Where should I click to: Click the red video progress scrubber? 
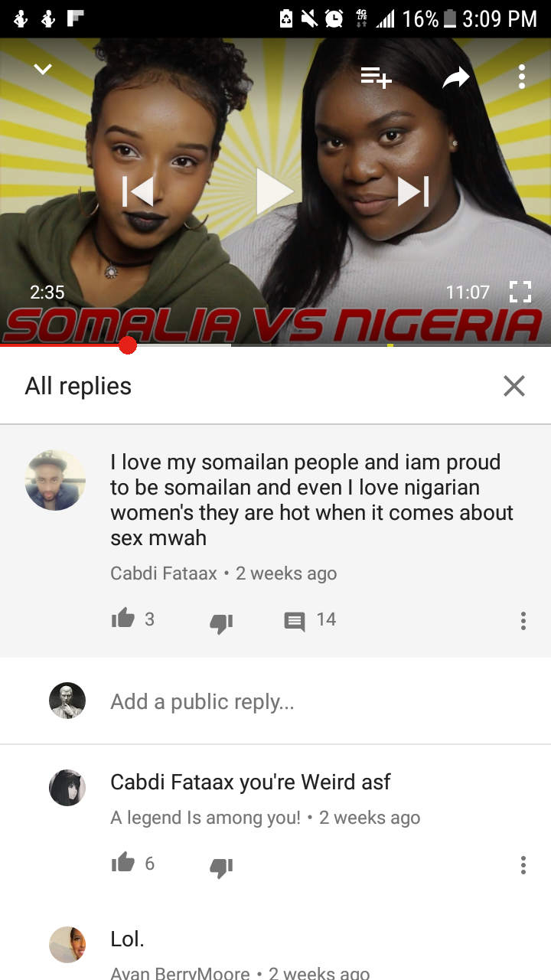point(128,346)
